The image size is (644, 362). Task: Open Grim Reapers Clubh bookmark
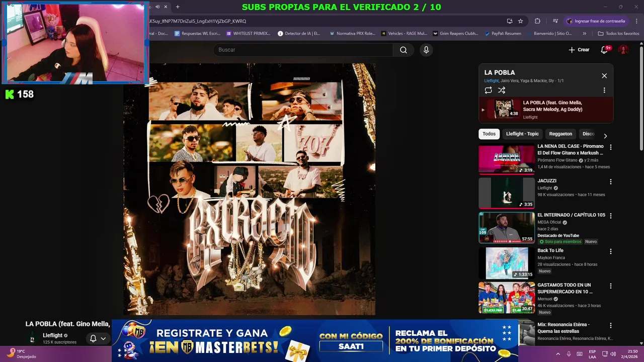[x=455, y=34]
